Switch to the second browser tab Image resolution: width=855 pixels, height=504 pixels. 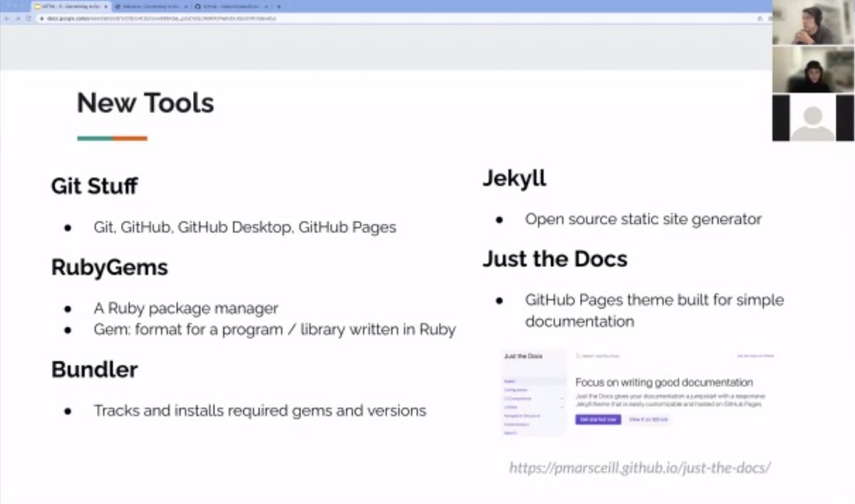(150, 6)
